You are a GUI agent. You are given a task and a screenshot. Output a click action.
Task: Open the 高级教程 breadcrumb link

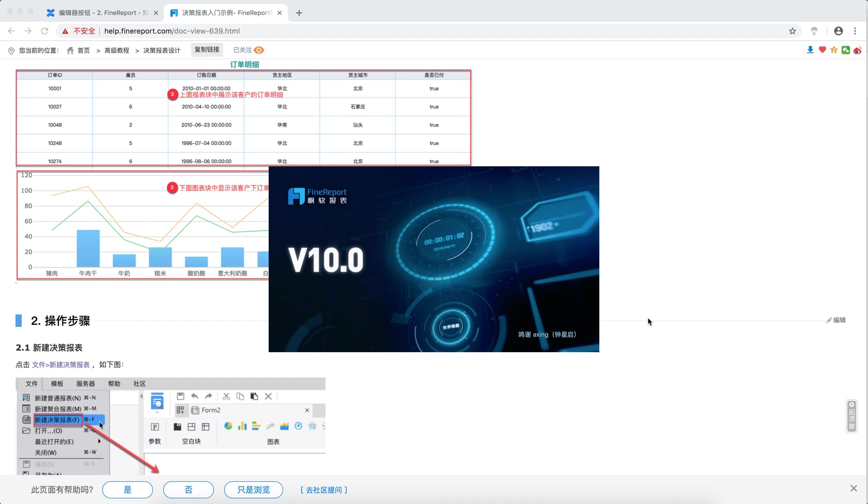[x=117, y=50]
